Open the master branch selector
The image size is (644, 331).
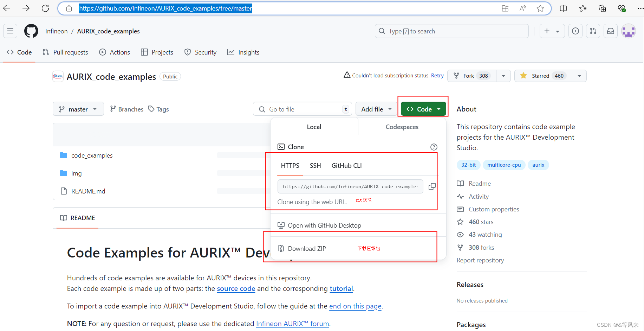[78, 109]
